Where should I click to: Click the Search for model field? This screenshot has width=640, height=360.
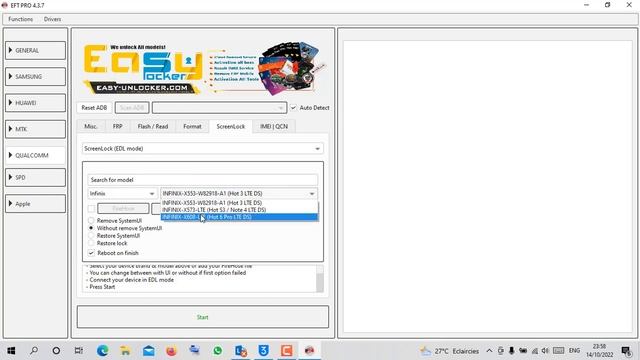203,180
